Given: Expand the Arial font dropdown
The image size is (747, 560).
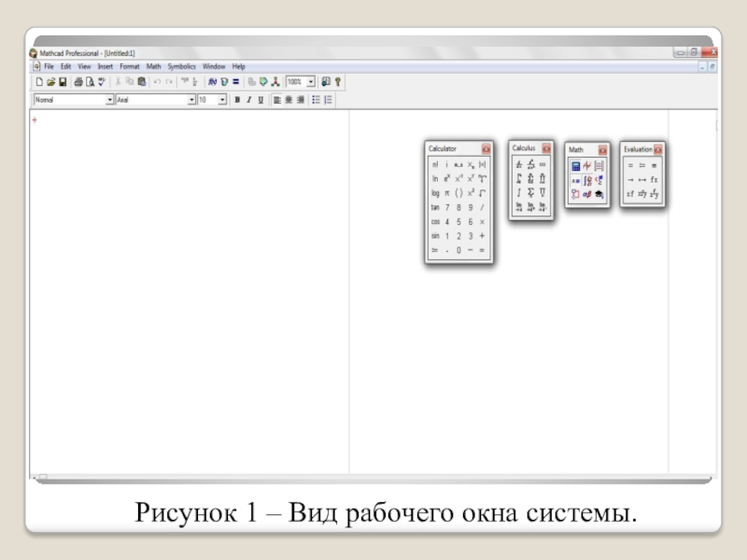Looking at the screenshot, I should tap(191, 100).
